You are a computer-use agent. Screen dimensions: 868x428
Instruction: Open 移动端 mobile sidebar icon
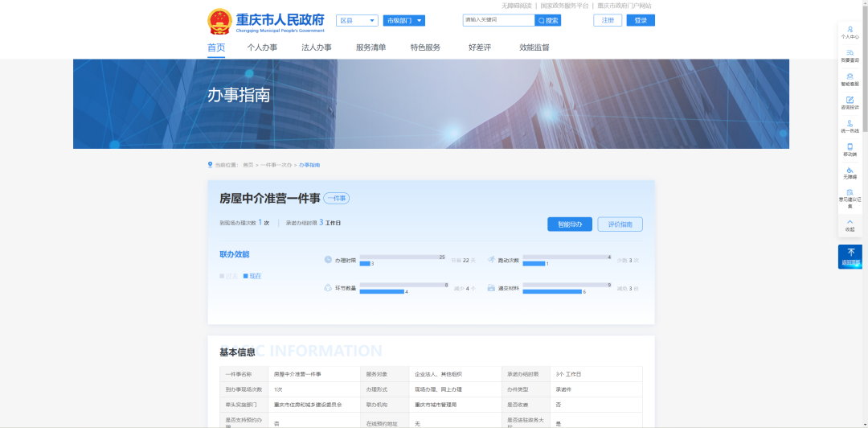pyautogui.click(x=850, y=150)
